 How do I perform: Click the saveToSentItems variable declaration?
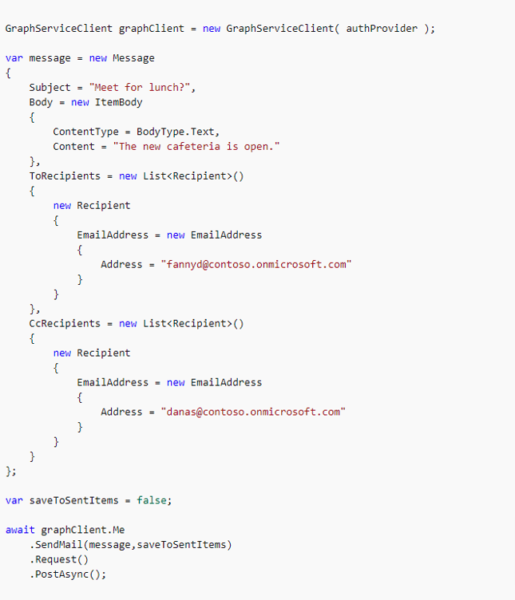click(x=74, y=501)
